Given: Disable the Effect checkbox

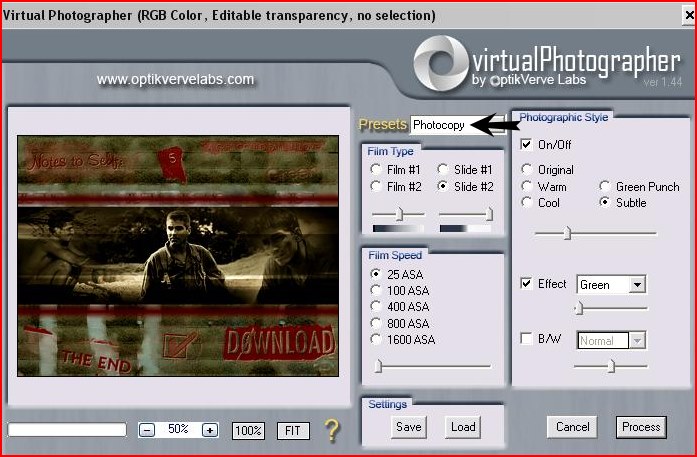Looking at the screenshot, I should 527,284.
